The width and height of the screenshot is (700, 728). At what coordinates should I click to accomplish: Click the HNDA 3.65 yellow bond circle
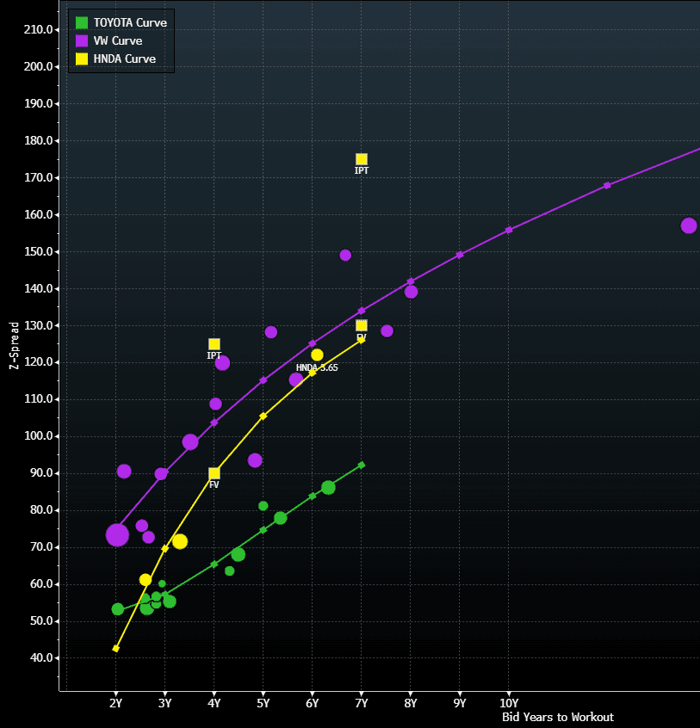[x=317, y=355]
